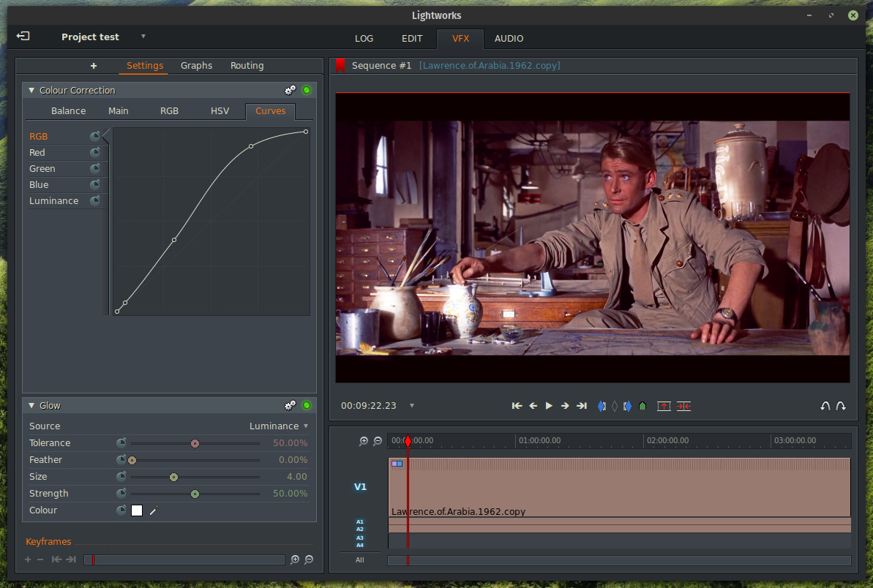The height and width of the screenshot is (588, 873).
Task: Select the Balance colour tab
Action: tap(69, 110)
